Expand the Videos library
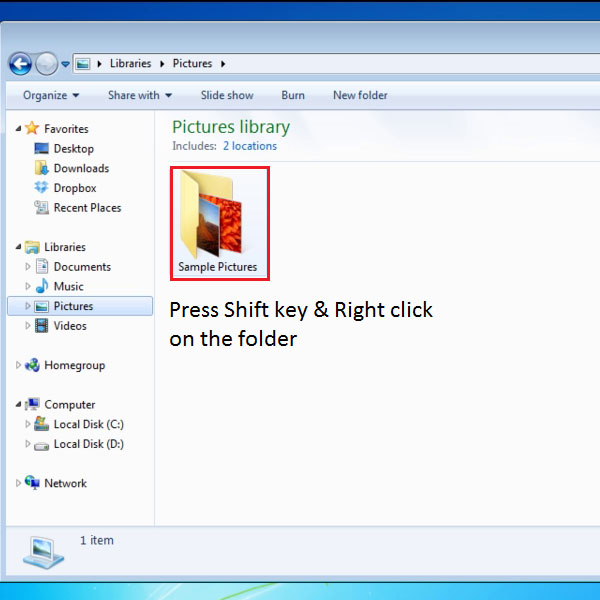600x600 pixels. 28,326
